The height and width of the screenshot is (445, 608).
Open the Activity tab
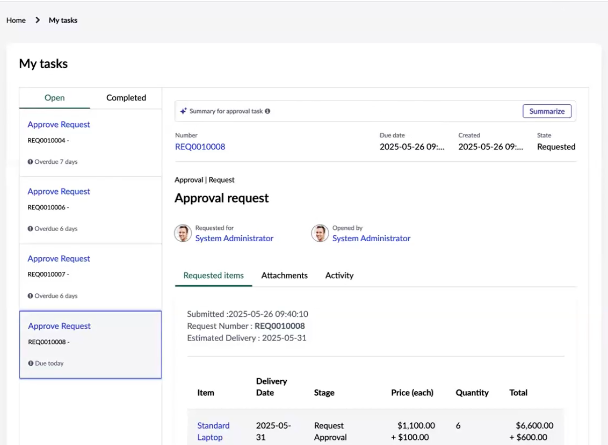click(339, 276)
